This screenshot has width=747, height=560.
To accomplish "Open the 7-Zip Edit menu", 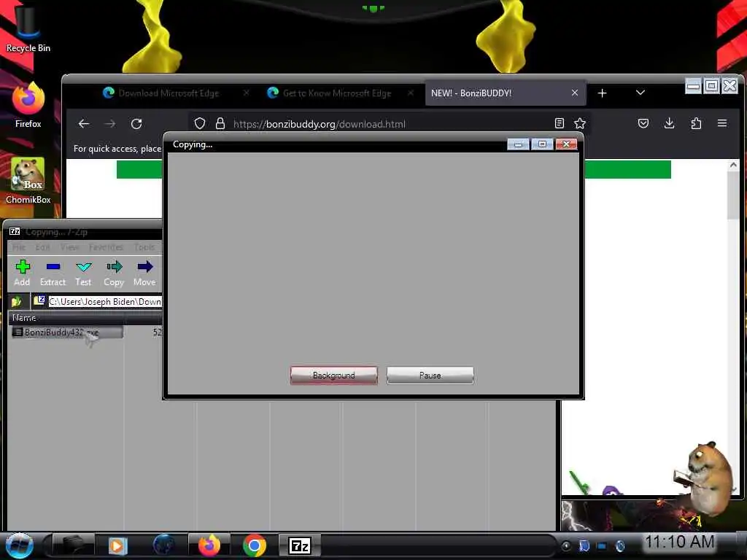I will pyautogui.click(x=42, y=247).
